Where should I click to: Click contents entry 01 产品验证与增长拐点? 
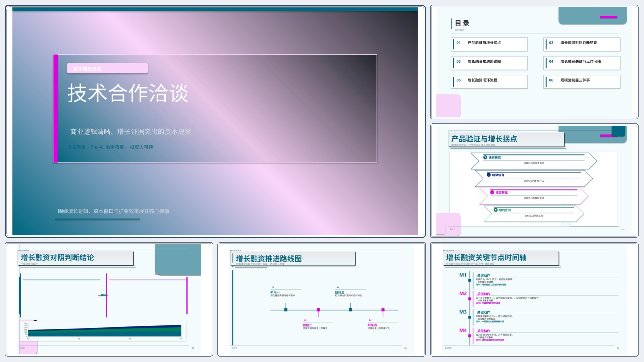[489, 44]
